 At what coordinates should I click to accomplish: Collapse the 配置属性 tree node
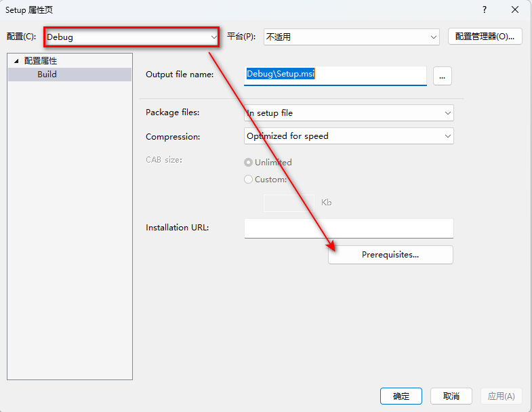click(x=16, y=61)
